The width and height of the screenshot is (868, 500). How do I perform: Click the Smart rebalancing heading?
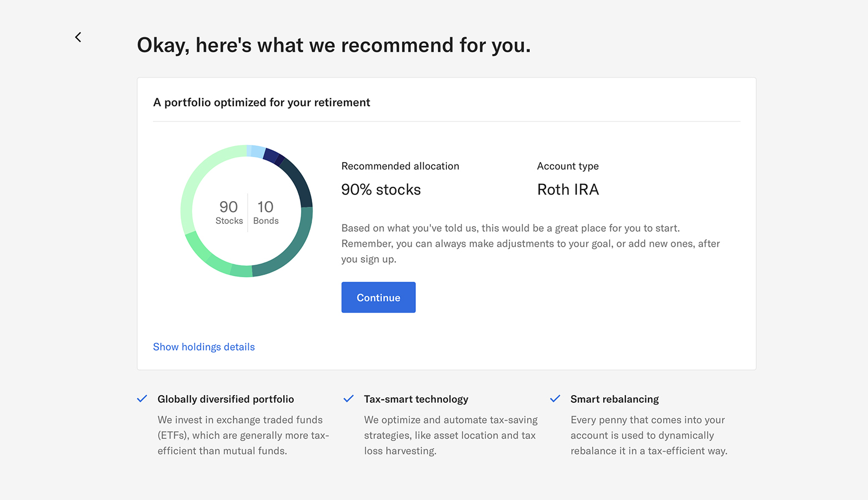pos(614,399)
